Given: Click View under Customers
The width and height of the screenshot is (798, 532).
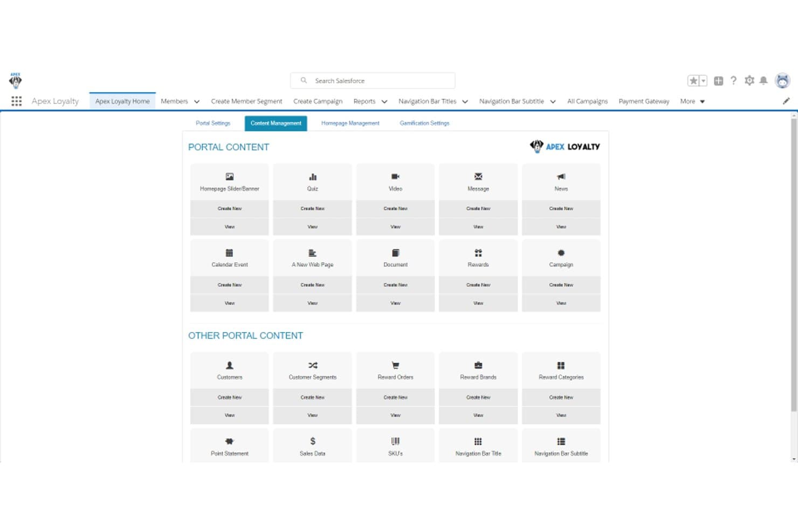Looking at the screenshot, I should (230, 415).
